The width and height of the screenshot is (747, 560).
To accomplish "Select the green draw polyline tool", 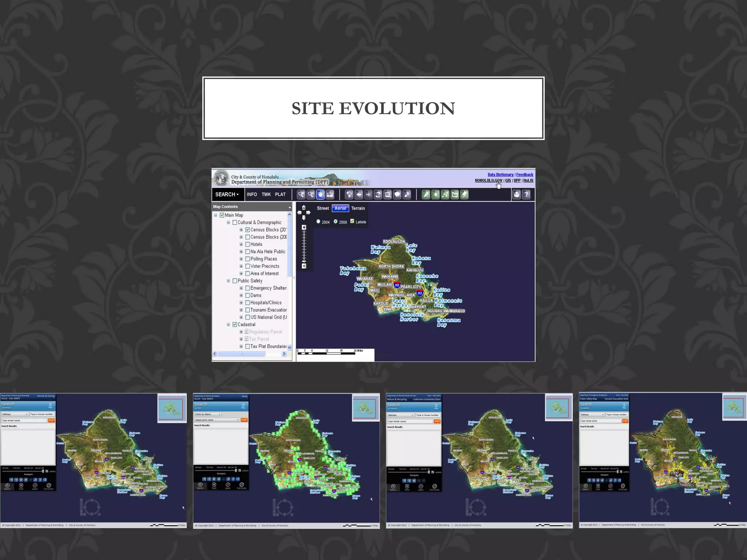I will click(445, 195).
